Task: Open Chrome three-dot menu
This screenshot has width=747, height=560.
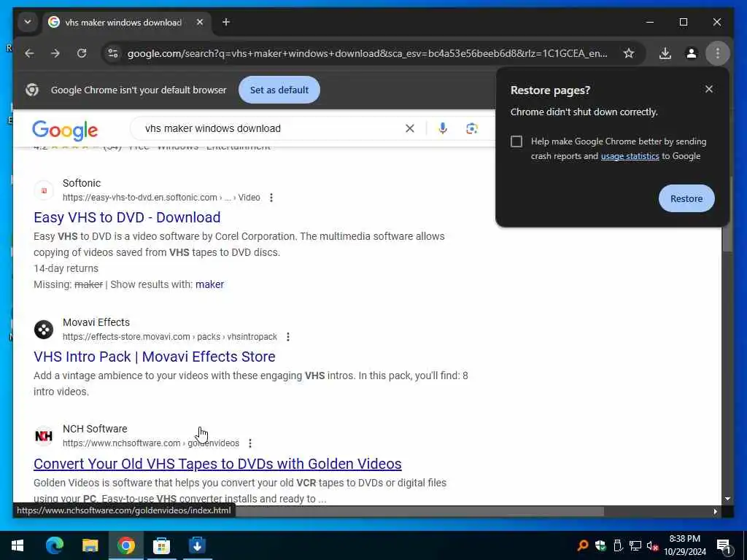Action: [718, 53]
